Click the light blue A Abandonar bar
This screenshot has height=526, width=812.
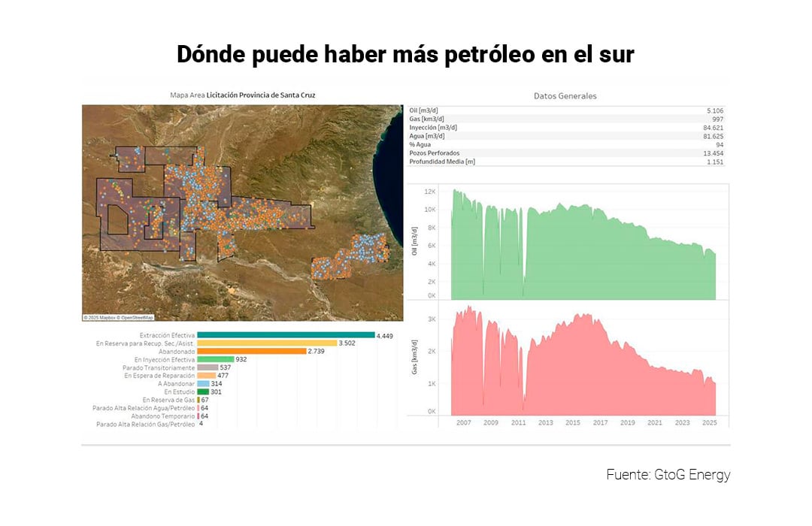(203, 384)
